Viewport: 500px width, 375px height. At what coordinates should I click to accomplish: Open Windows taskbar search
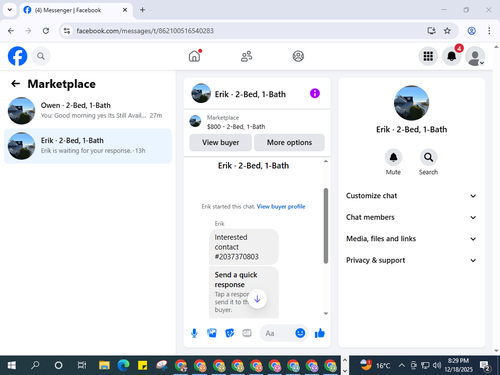tap(35, 365)
